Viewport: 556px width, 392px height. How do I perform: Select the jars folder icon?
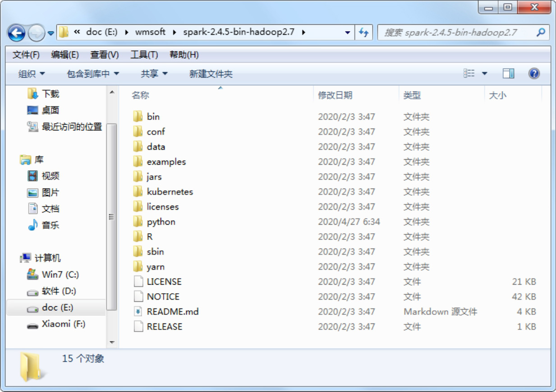tap(138, 176)
